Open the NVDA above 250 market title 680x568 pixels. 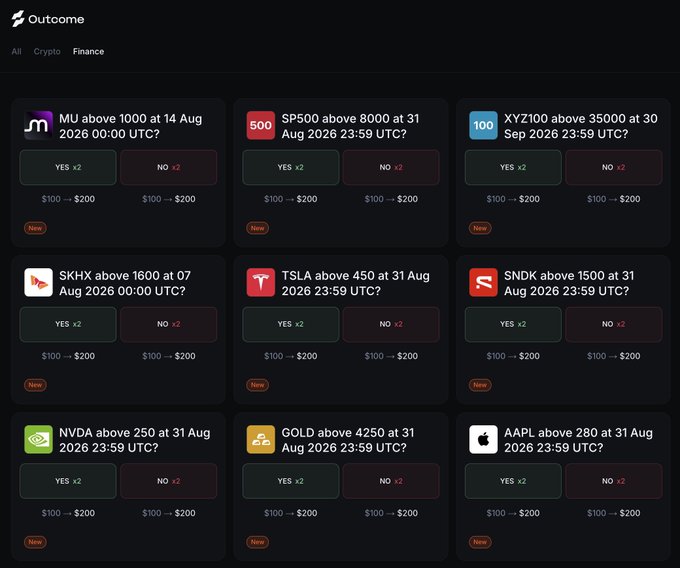pos(134,440)
